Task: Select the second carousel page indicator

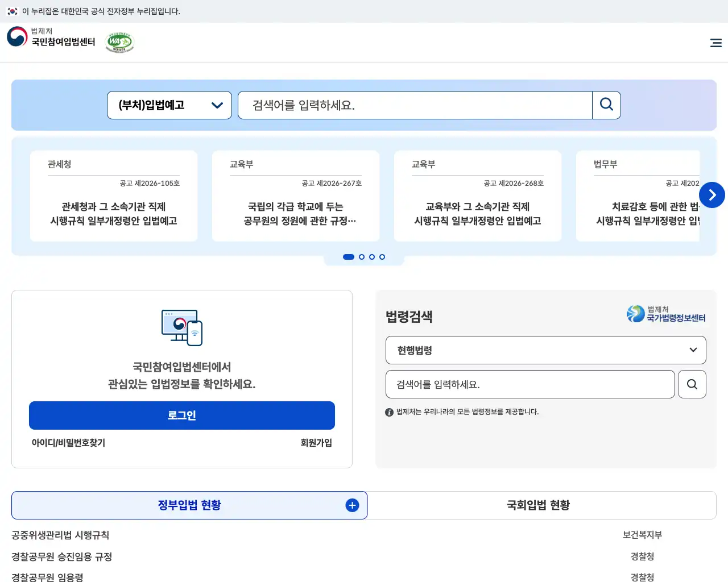Action: tap(362, 257)
